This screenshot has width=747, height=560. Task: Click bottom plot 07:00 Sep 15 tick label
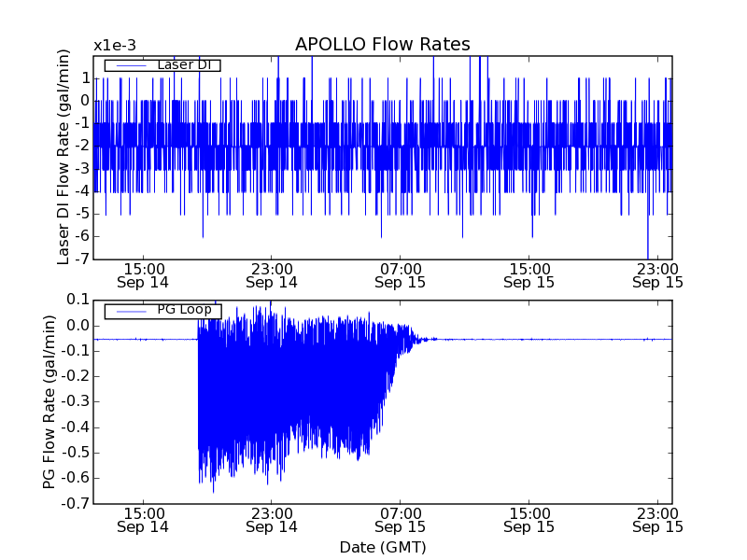click(401, 521)
